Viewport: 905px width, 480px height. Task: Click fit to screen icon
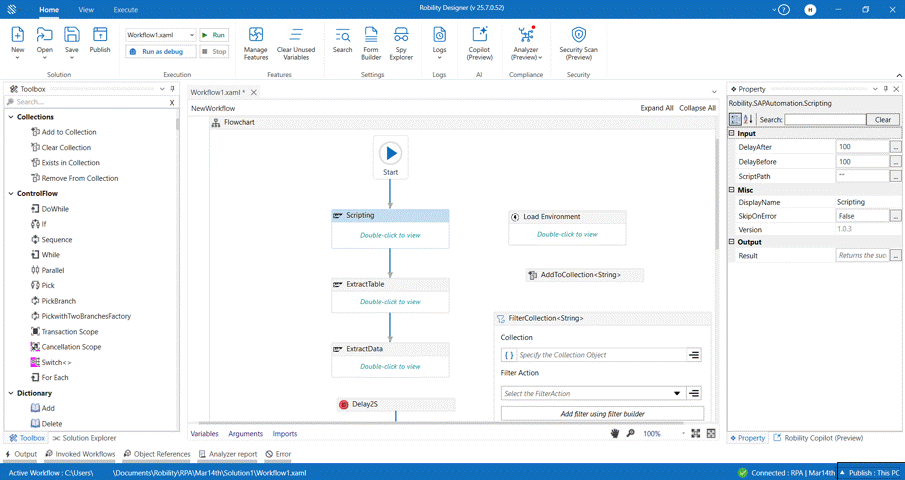coord(695,433)
